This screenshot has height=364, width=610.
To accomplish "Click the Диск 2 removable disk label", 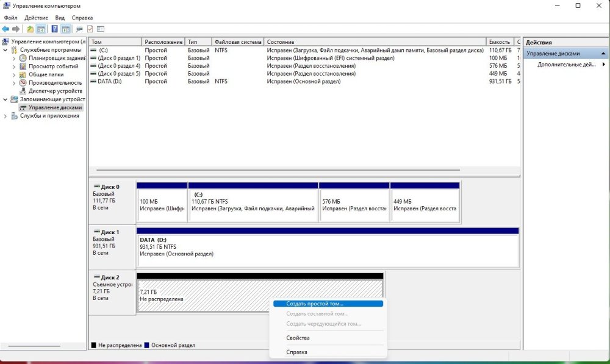I will [x=110, y=277].
